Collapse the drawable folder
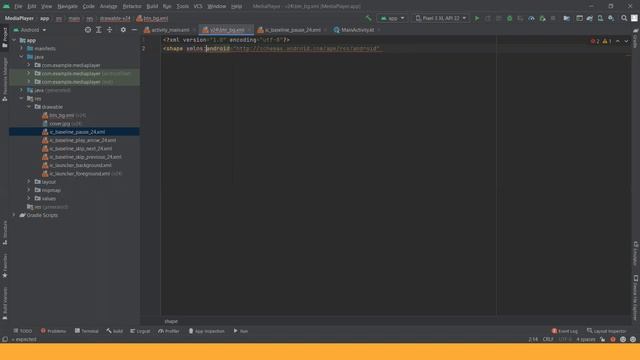Viewport: 640px width, 360px height. (x=29, y=107)
